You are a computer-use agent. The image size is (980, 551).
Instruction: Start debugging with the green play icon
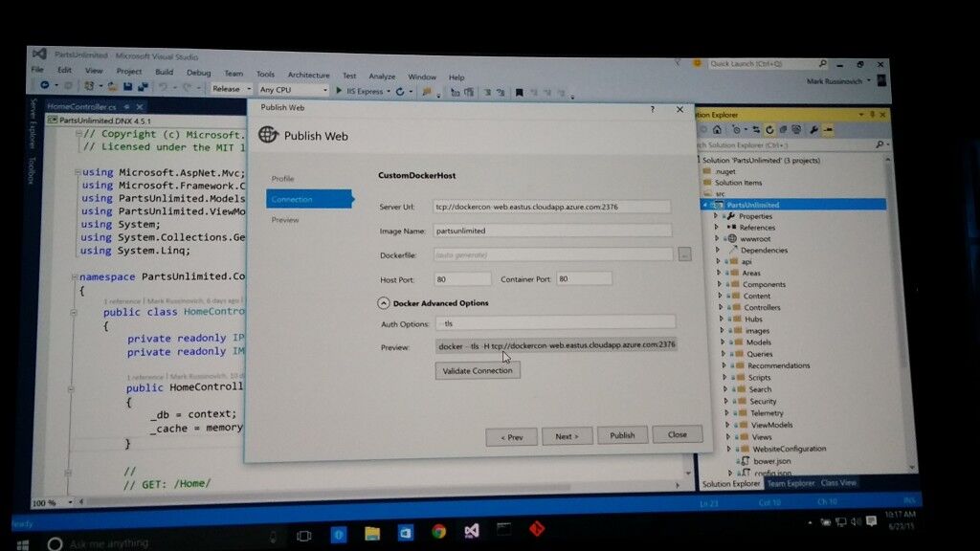coord(339,91)
